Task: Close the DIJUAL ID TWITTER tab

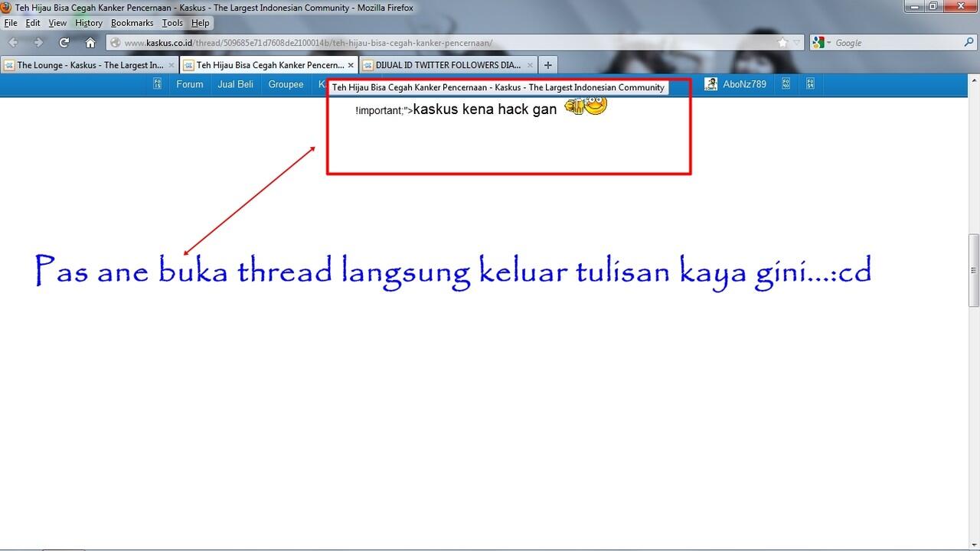Action: [530, 65]
